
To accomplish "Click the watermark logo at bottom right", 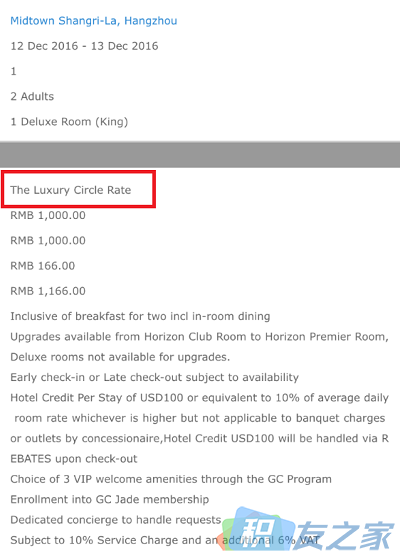I will click(x=308, y=530).
